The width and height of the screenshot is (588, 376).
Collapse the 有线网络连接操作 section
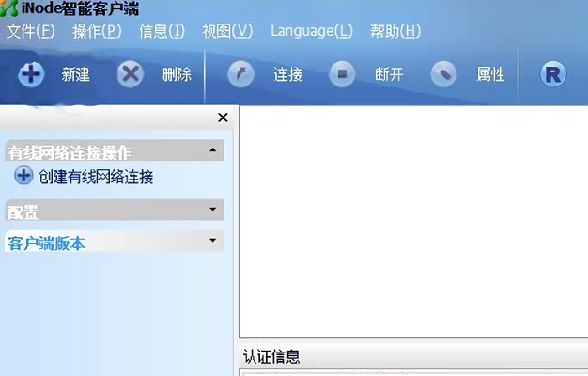coord(213,150)
